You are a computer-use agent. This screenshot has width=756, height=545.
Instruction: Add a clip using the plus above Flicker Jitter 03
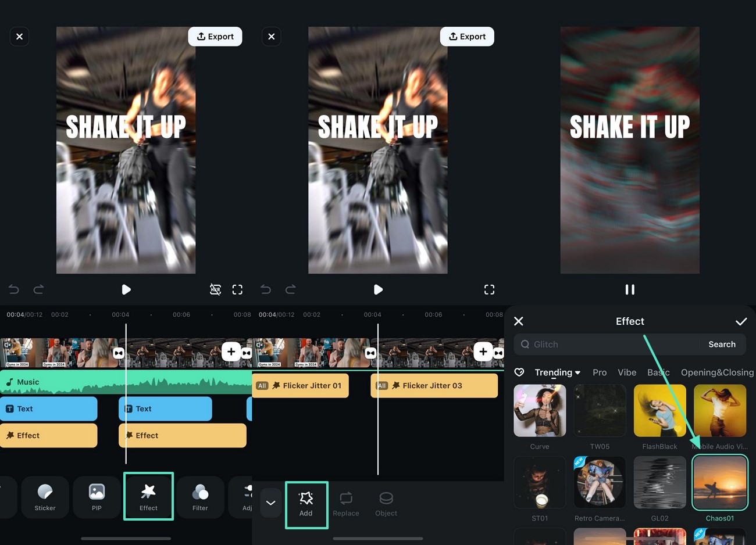coord(483,352)
